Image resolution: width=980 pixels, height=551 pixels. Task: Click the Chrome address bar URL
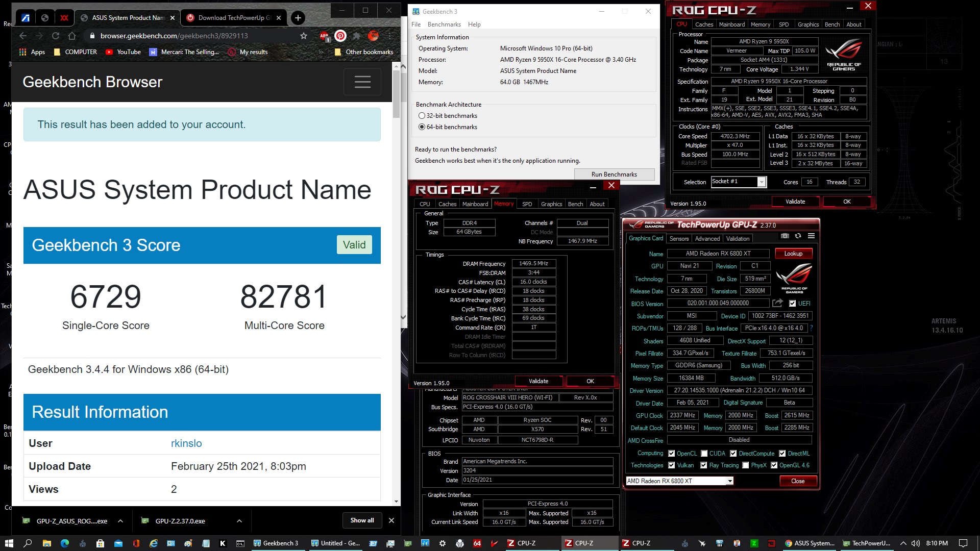click(x=174, y=36)
